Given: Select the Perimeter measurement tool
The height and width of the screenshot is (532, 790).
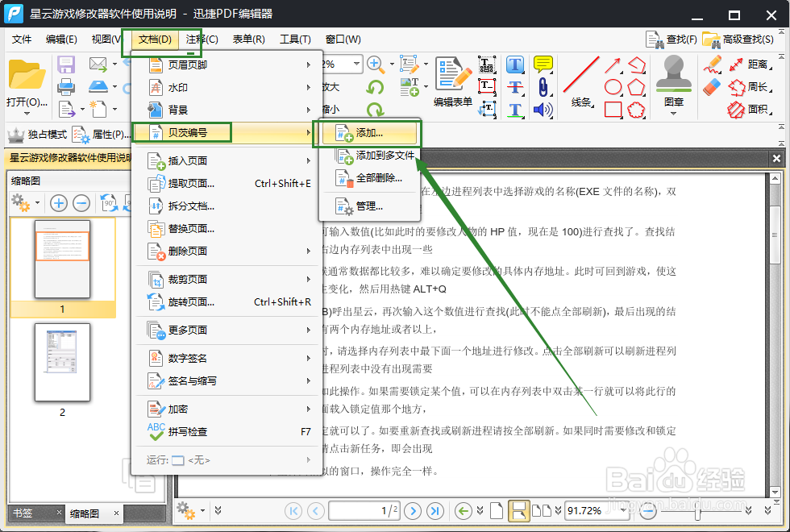Looking at the screenshot, I should (x=758, y=86).
